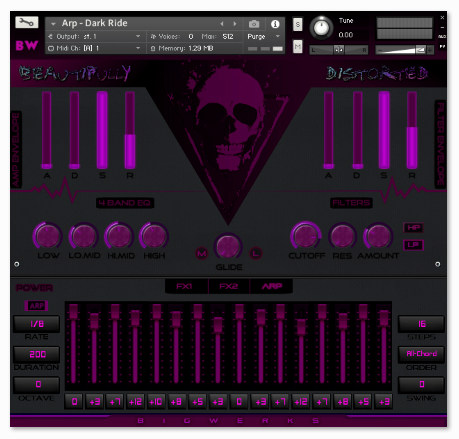This screenshot has height=439, width=459.
Task: Open the Output st. 1 dropdown
Action: [95, 36]
